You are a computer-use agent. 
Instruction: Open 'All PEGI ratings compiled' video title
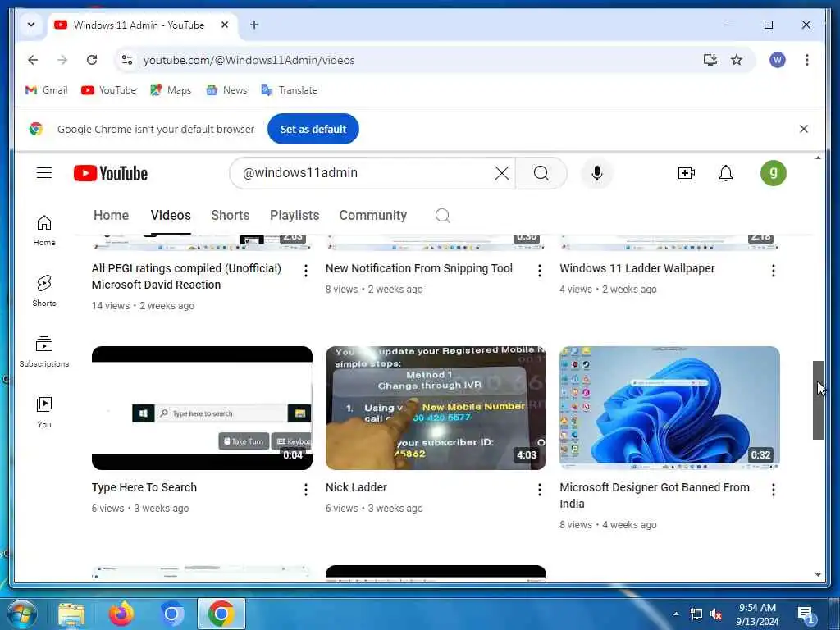click(x=186, y=276)
